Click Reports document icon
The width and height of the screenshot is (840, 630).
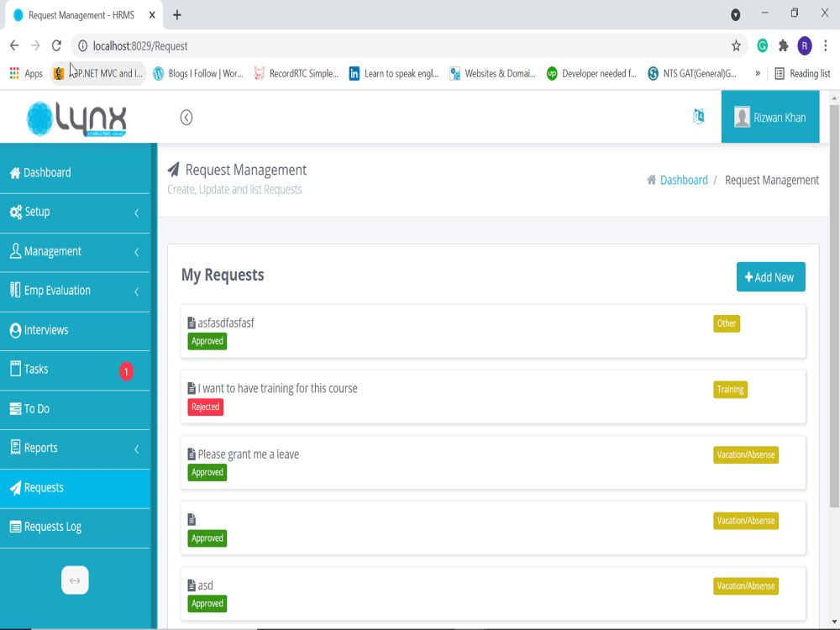coord(15,448)
